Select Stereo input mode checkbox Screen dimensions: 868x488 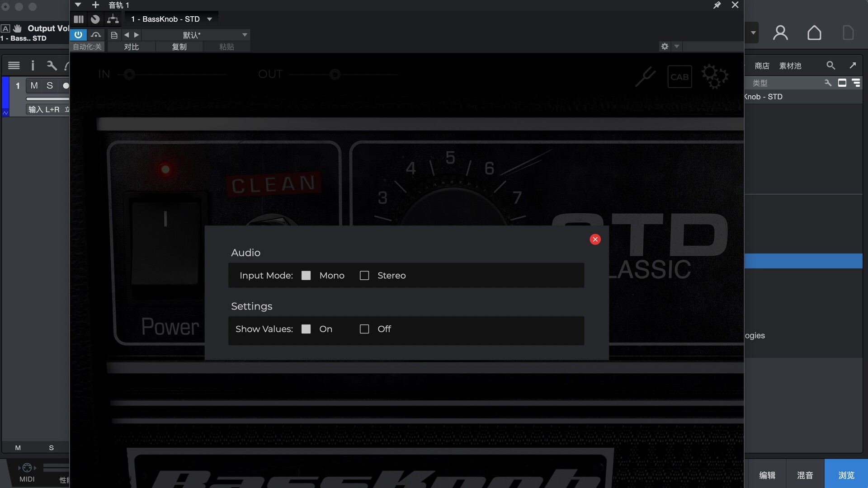click(364, 276)
